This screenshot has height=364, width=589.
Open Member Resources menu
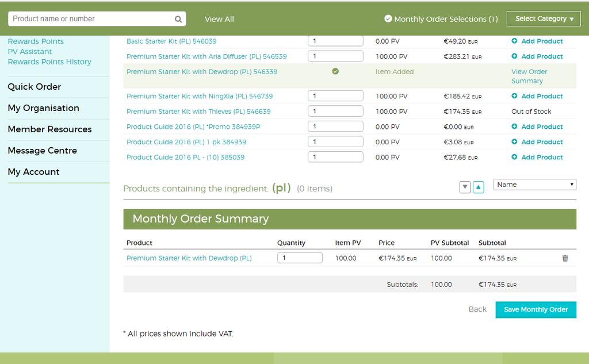point(49,129)
